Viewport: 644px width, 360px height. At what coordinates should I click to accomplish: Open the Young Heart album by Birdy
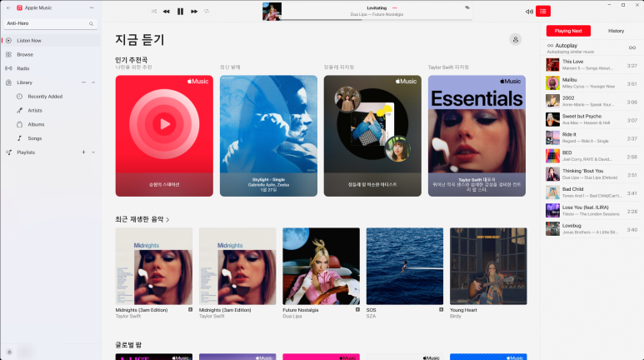tap(488, 267)
